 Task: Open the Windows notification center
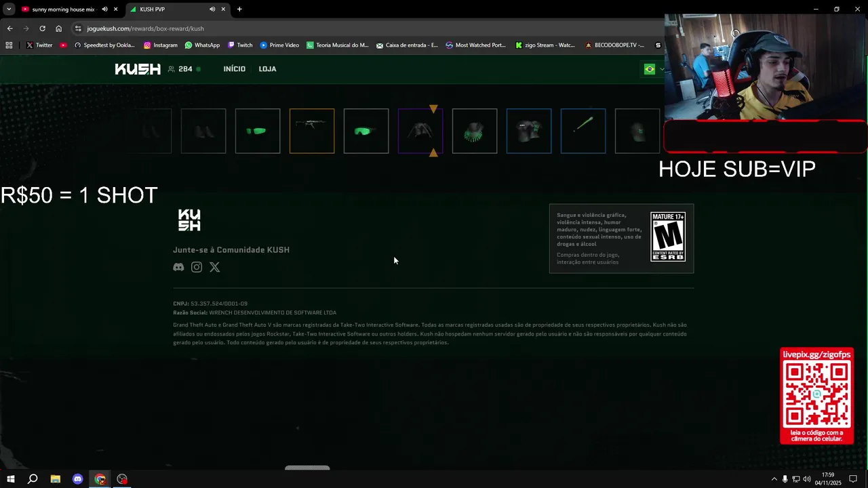(x=854, y=479)
